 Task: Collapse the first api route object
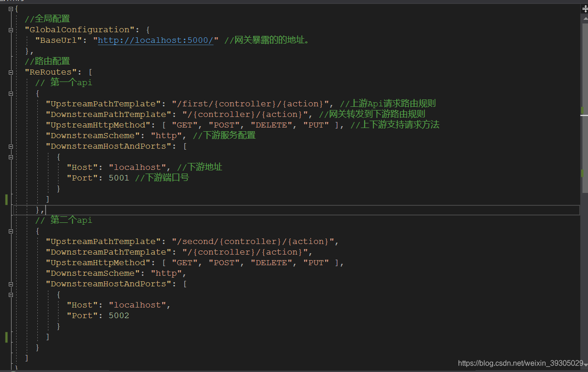click(11, 93)
